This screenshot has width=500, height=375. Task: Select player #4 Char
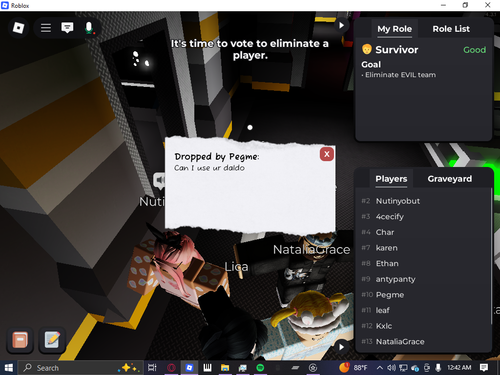(x=423, y=232)
